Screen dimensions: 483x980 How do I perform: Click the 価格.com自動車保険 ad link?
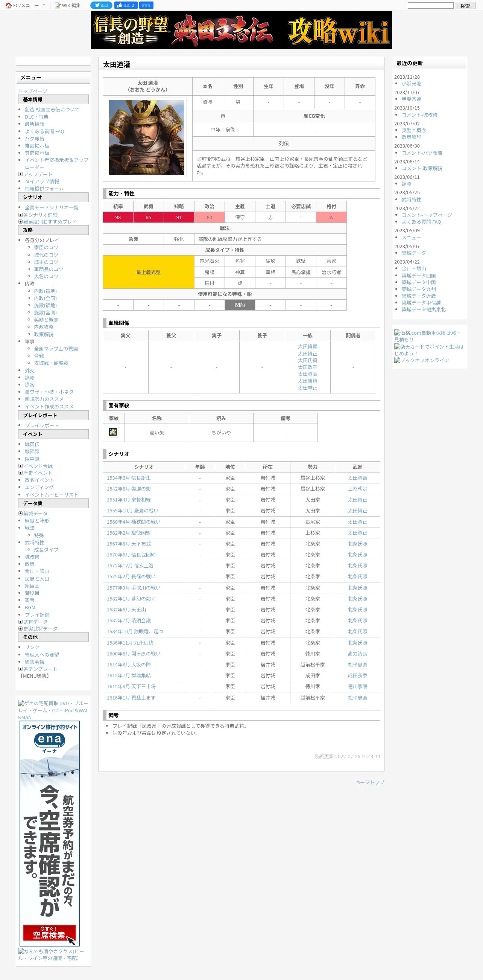click(428, 336)
